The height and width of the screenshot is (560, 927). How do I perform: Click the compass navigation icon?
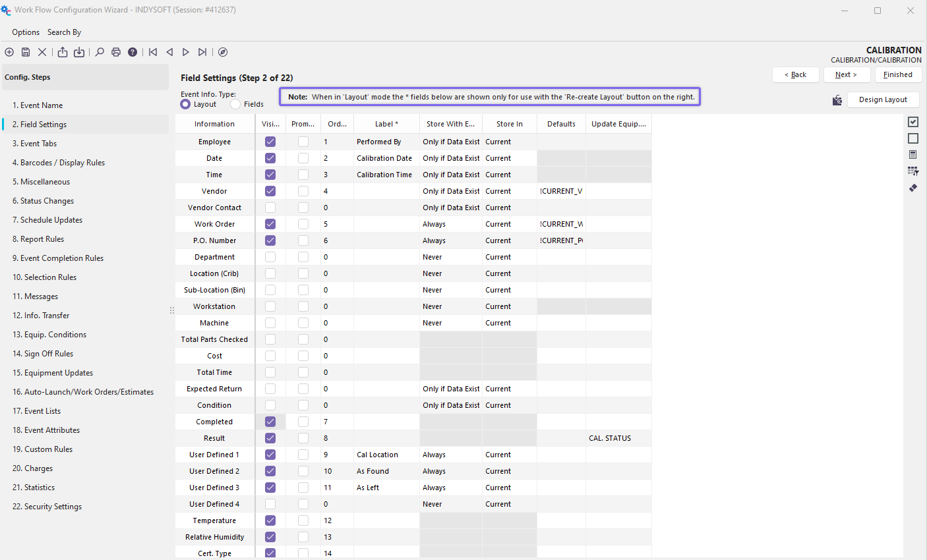[x=223, y=52]
